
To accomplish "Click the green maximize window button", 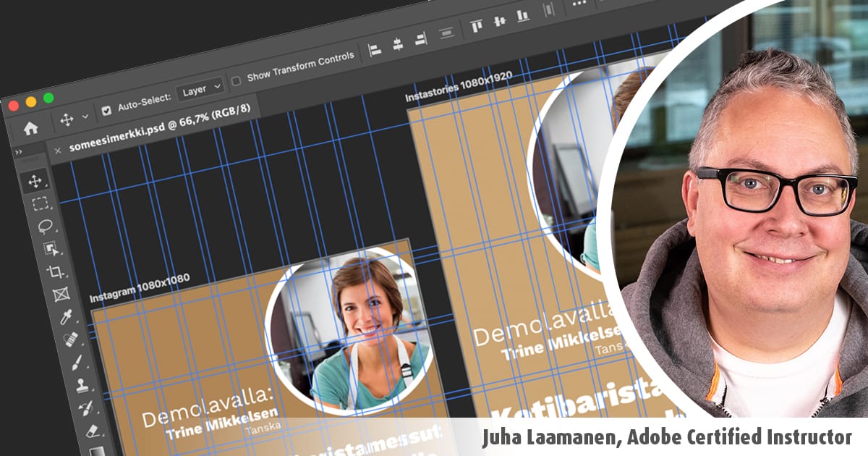I will (x=48, y=98).
